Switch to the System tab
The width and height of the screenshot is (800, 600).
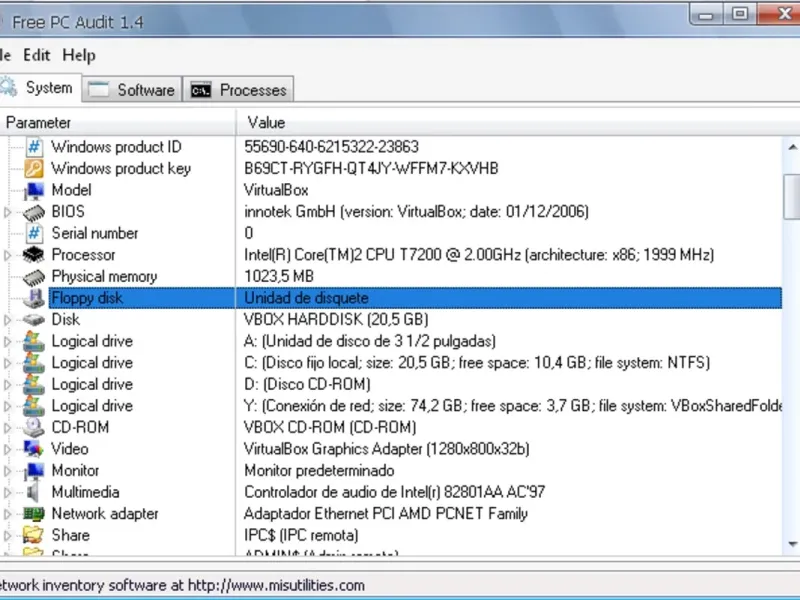39,88
